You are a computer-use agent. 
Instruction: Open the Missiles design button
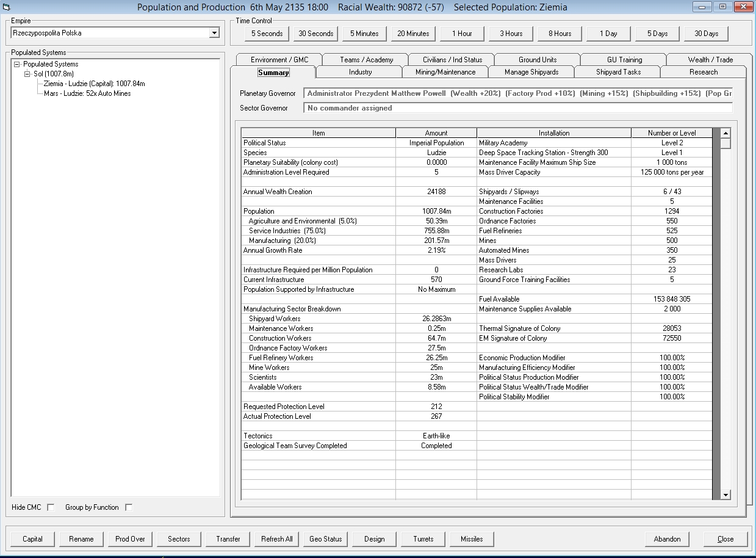(x=472, y=539)
